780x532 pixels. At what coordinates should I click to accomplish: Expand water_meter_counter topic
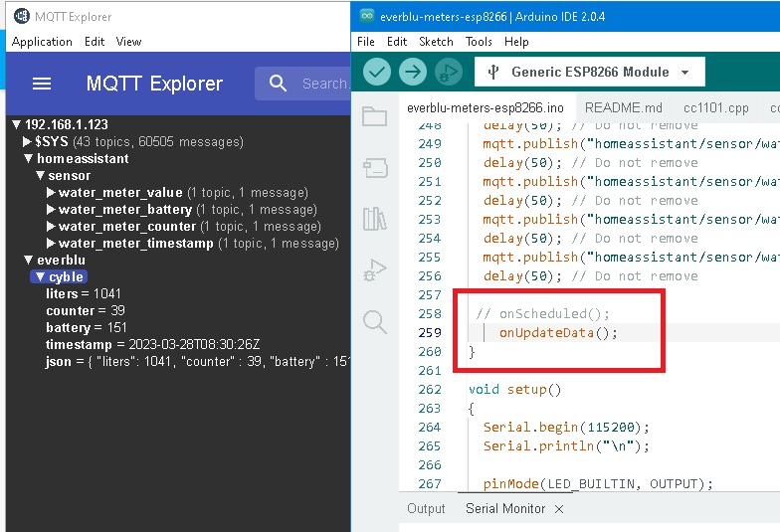(x=51, y=227)
